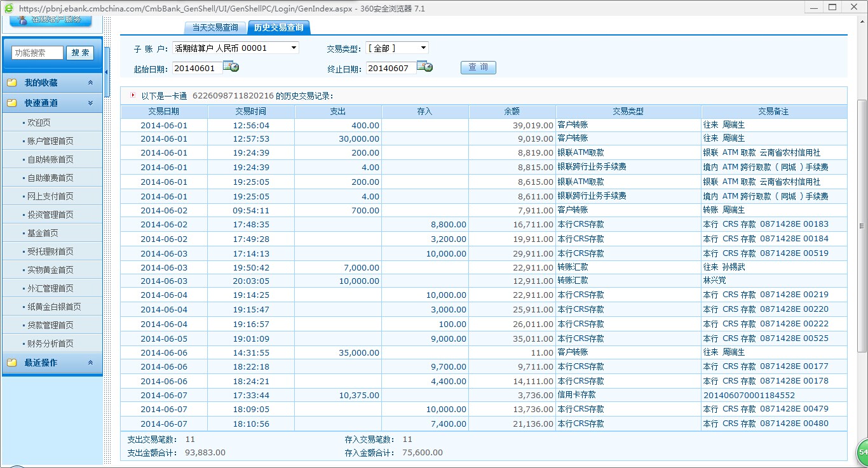868x468 pixels.
Task: Click the green circular badge at bottom right
Action: pyautogui.click(x=862, y=451)
